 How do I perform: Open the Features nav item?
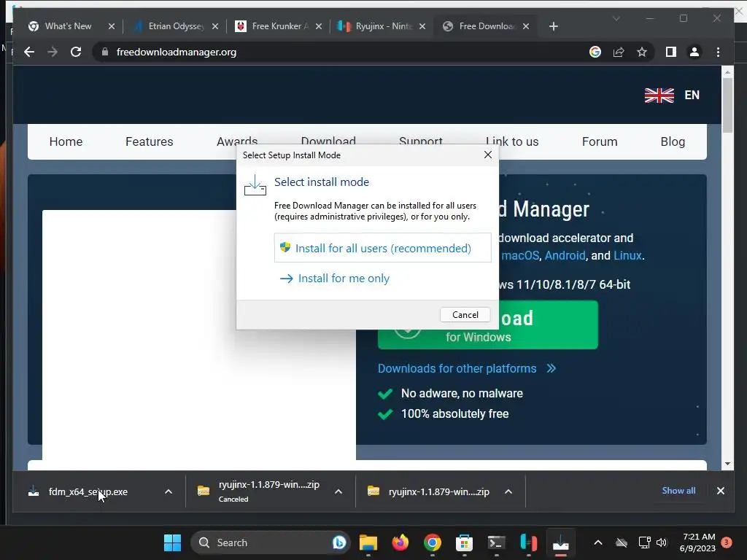click(149, 141)
